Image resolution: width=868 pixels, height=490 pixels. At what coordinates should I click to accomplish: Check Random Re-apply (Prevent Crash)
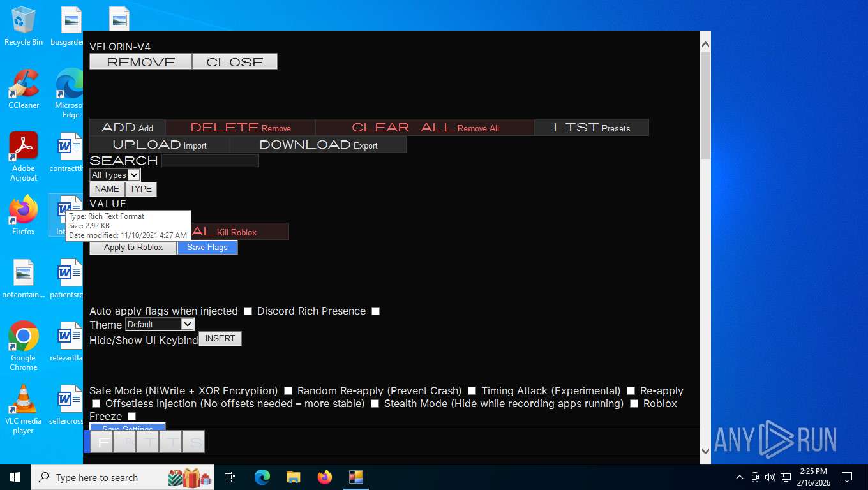(x=472, y=390)
